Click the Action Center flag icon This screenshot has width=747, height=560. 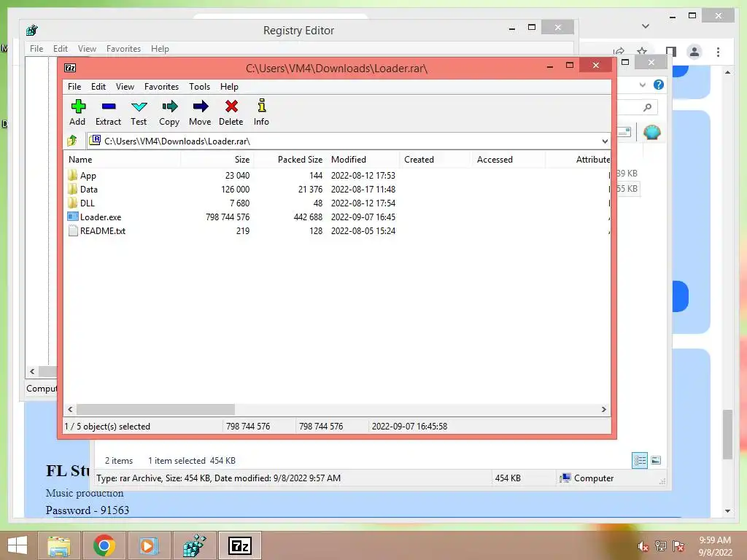(678, 546)
